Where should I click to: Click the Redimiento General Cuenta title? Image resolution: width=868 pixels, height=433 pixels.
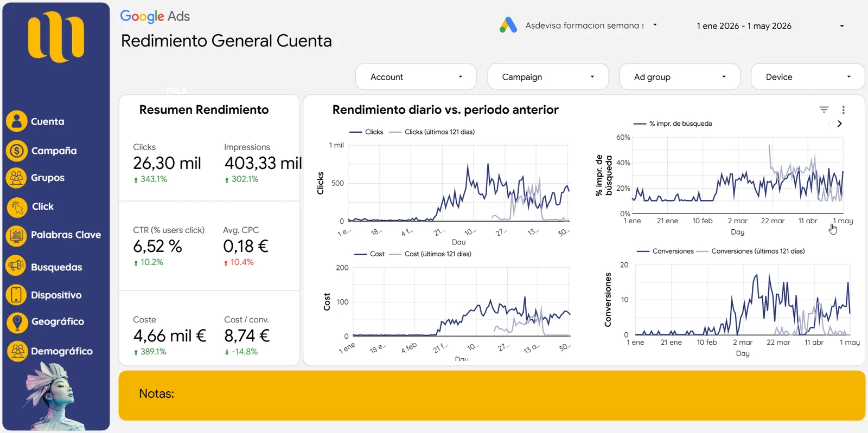[226, 41]
